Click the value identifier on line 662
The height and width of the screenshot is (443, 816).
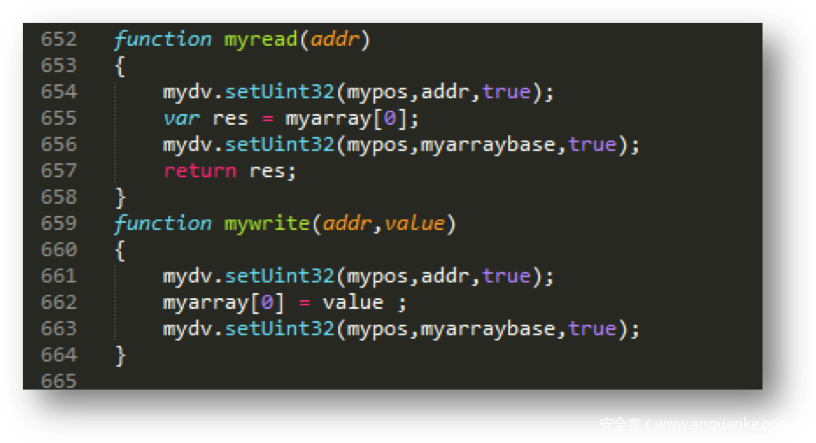(353, 302)
